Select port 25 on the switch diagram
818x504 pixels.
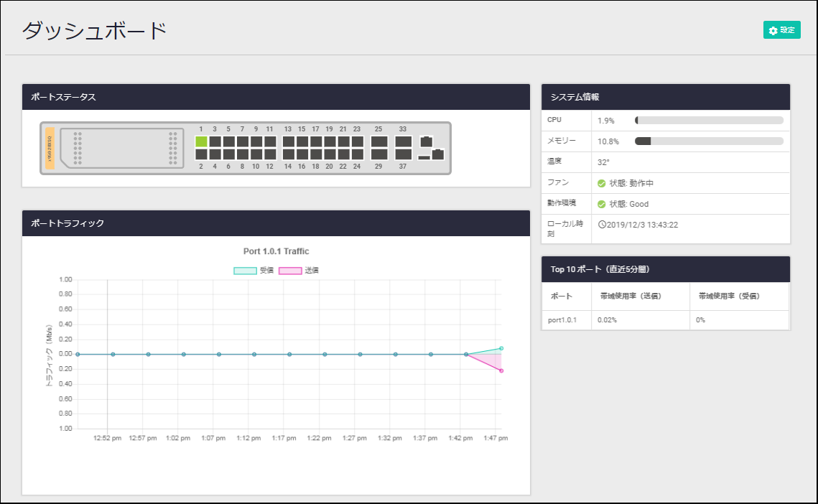[x=379, y=141]
